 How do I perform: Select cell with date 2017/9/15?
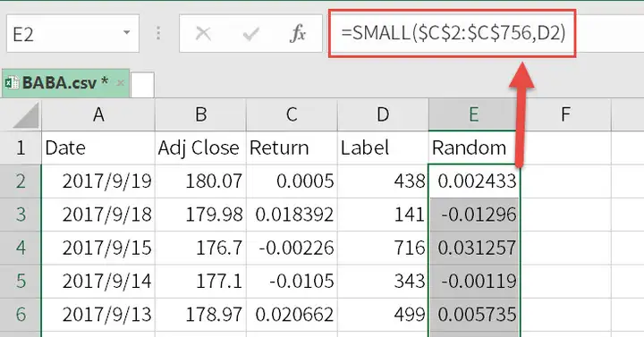click(x=98, y=248)
